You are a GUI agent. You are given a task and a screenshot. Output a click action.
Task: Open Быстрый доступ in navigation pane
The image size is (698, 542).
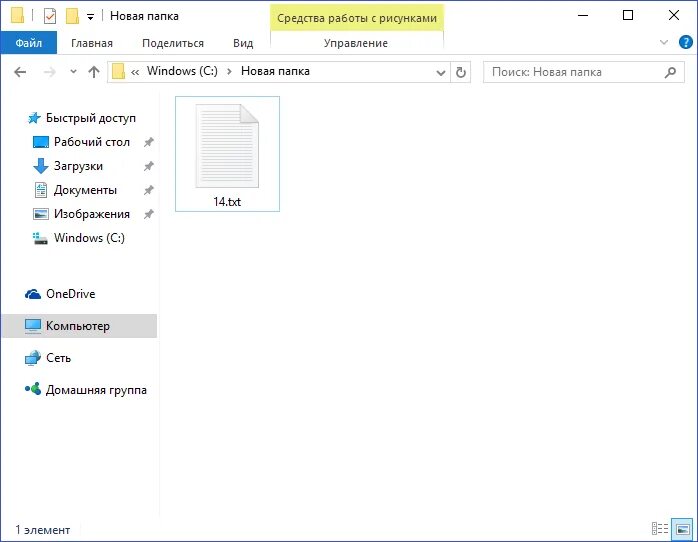91,118
